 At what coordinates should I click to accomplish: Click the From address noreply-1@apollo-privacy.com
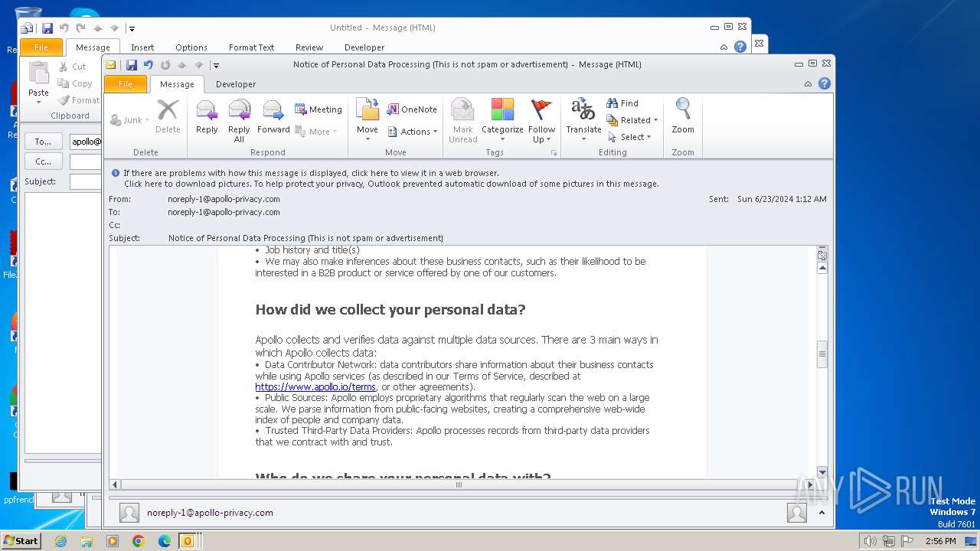pos(224,199)
